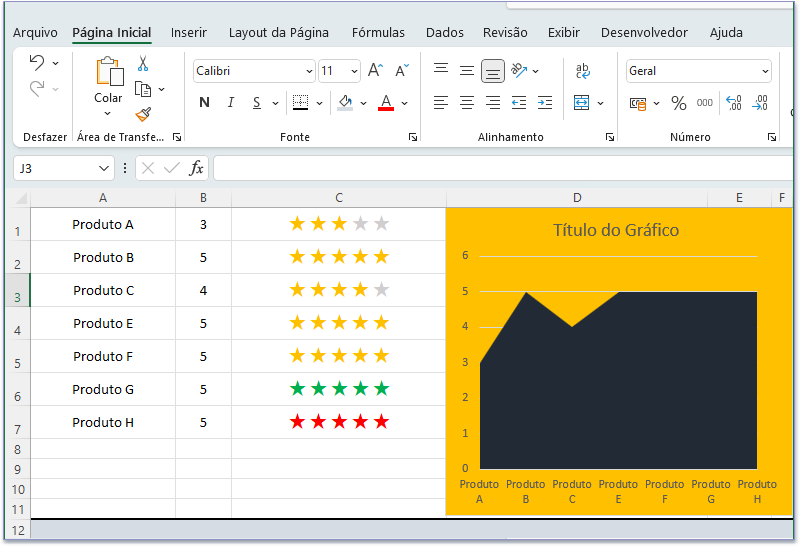Image resolution: width=800 pixels, height=547 pixels.
Task: Click the Undo arrow icon
Action: (37, 63)
